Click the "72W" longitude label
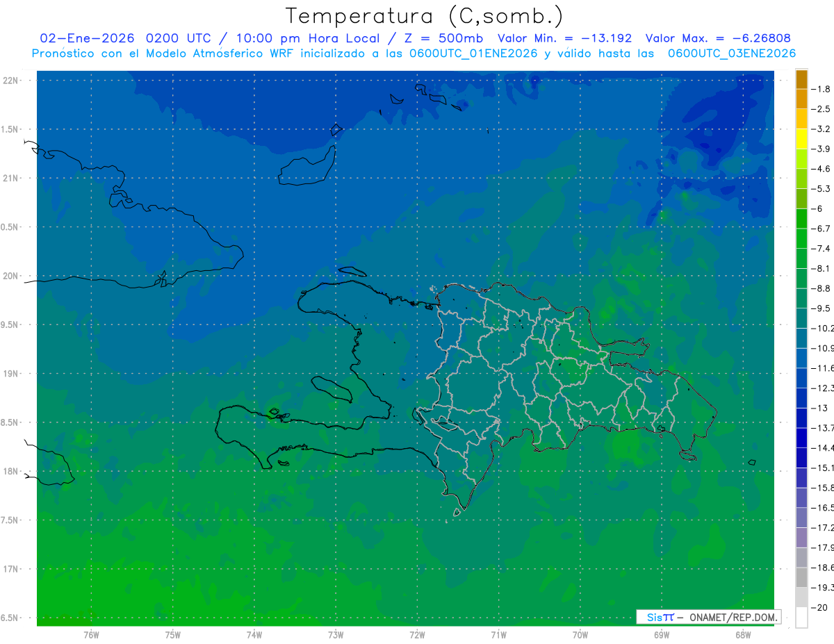Viewport: 834px width, 644px height. [417, 635]
